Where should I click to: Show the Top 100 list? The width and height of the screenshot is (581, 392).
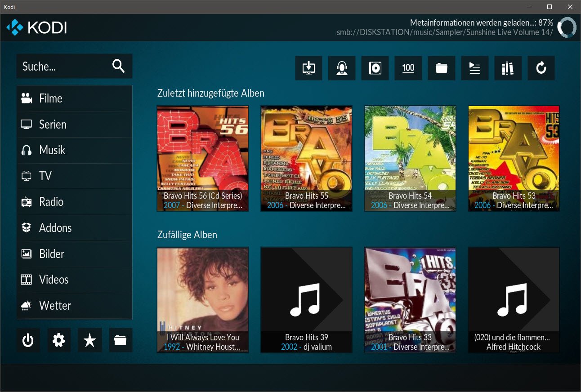tap(408, 68)
